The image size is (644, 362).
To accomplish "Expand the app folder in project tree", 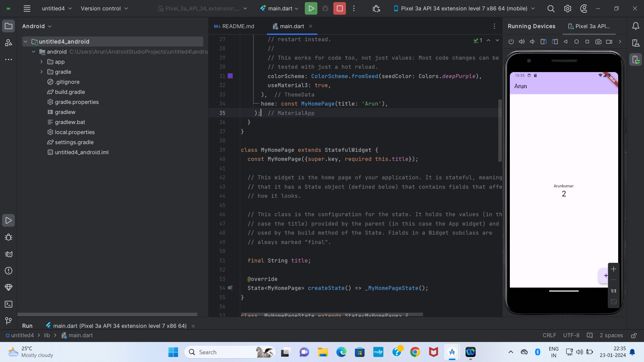I will 42,62.
